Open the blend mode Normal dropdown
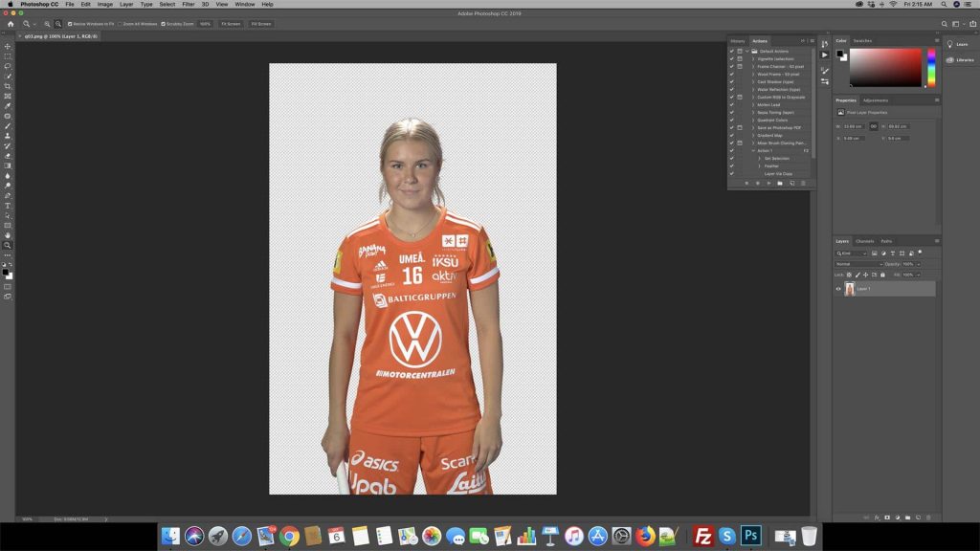Image resolution: width=980 pixels, height=551 pixels. (858, 264)
